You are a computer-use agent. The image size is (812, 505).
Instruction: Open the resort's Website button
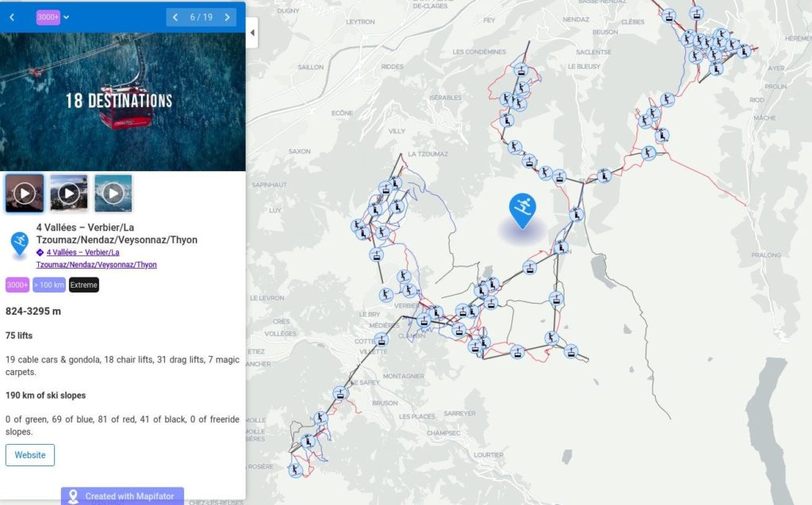point(30,454)
